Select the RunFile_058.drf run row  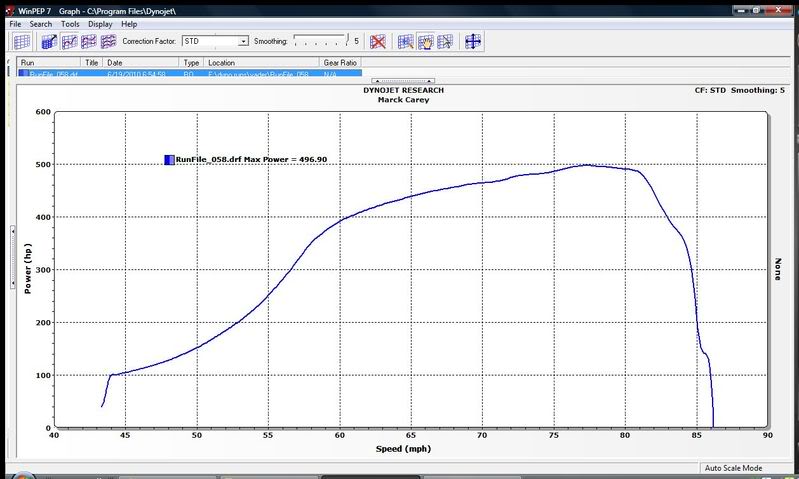[190, 73]
